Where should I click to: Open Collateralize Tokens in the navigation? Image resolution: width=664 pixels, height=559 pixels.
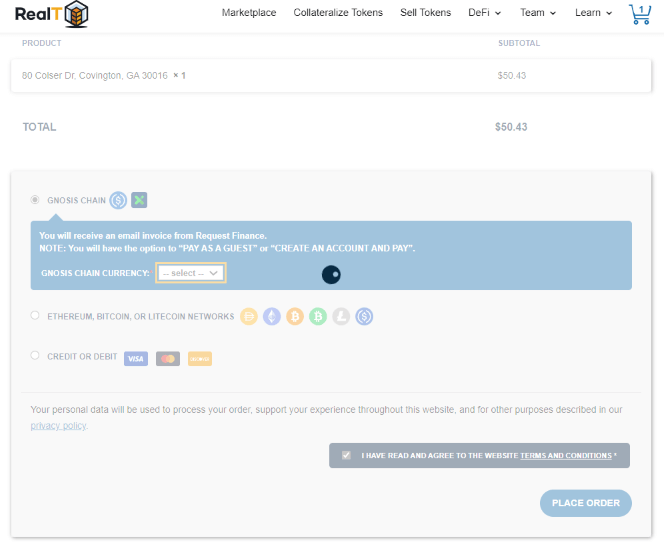coord(338,13)
